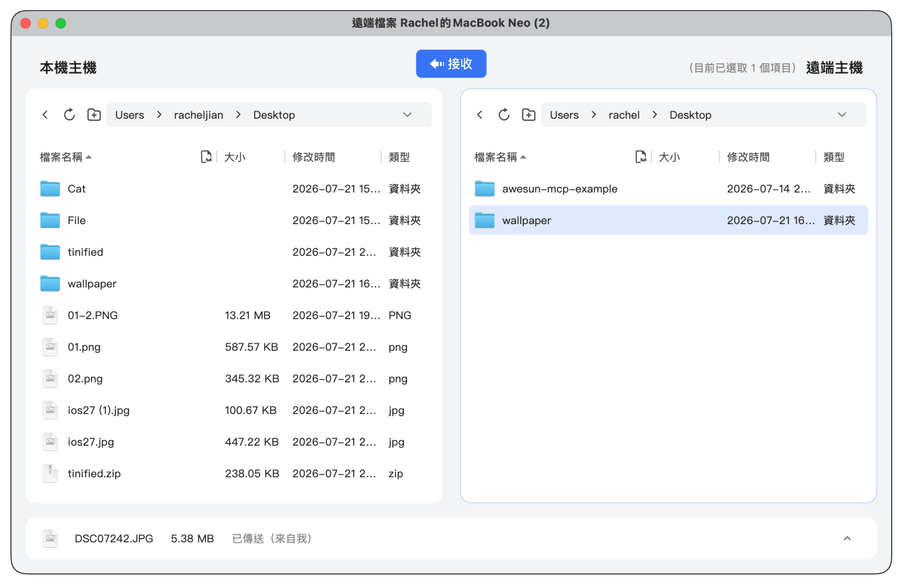Select the 01.png image file icon
Image resolution: width=904 pixels, height=588 pixels.
tap(50, 347)
